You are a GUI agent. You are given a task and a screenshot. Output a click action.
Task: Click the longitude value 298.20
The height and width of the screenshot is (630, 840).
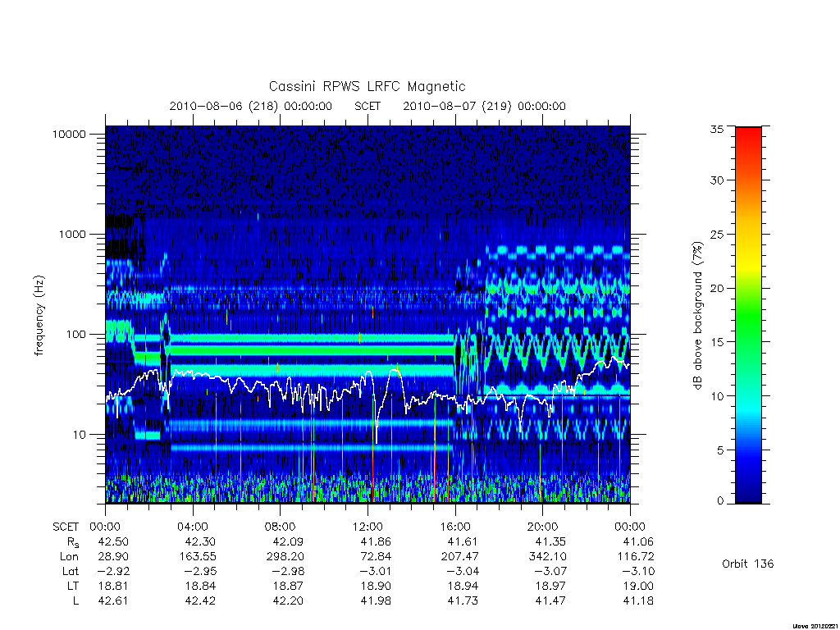pos(285,557)
